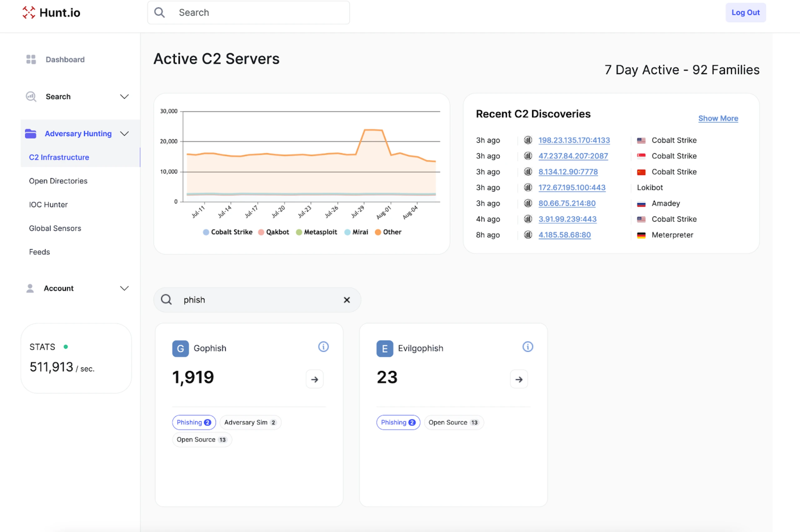The image size is (800, 532).
Task: Expand the sidebar Search section chevron
Action: 124,97
